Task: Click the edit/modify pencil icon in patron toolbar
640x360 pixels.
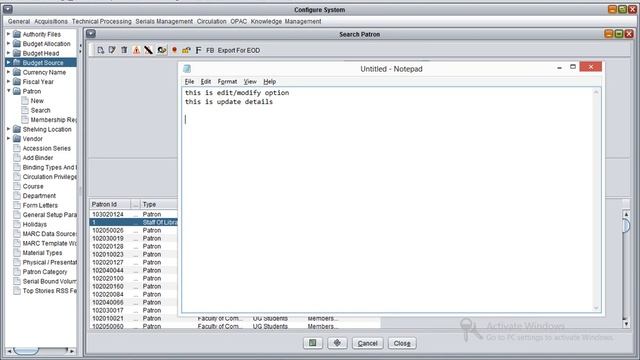Action: pos(112,50)
